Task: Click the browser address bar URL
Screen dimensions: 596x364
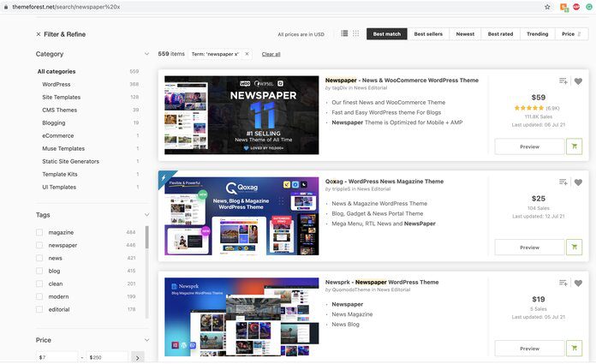Action: point(66,7)
